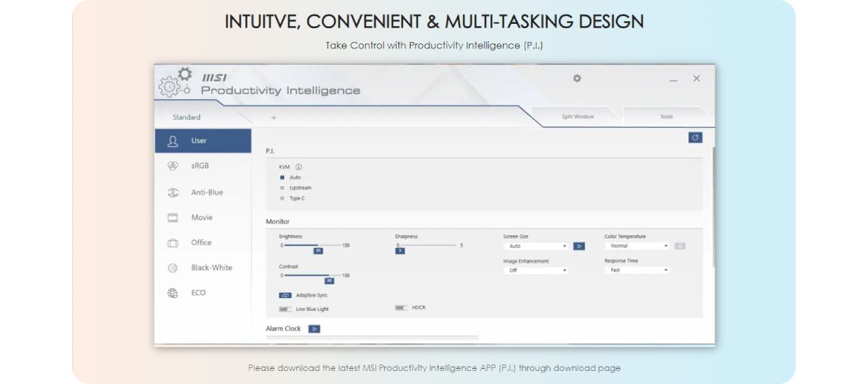Open the Split Window tab
The image size is (868, 384).
[577, 116]
